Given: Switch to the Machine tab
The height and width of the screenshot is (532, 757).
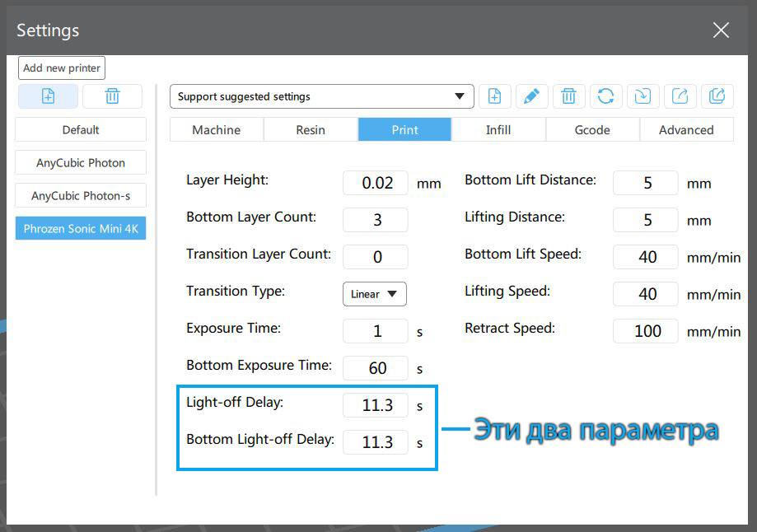Looking at the screenshot, I should (x=216, y=130).
